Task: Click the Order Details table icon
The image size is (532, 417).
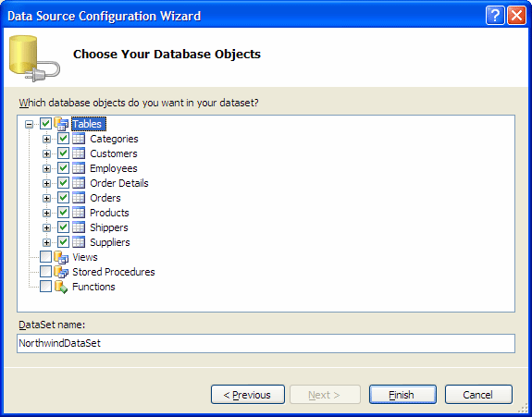Action: coord(79,183)
